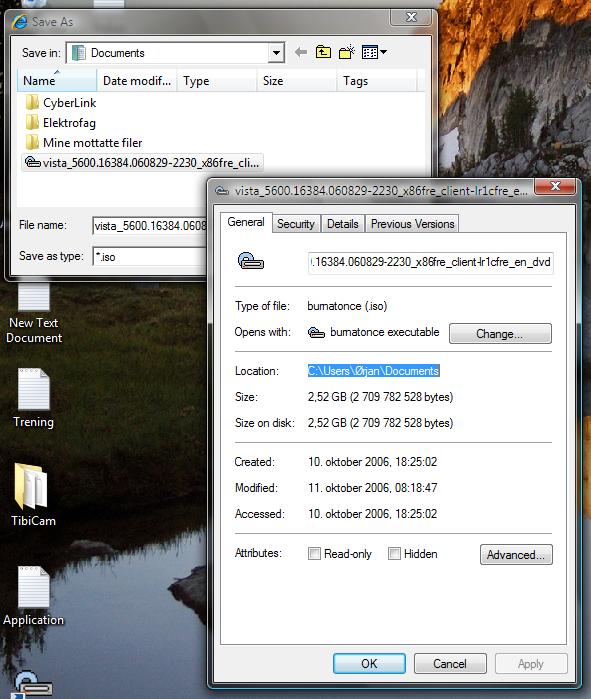Go up one folder level icon
The image size is (591, 699).
323,52
